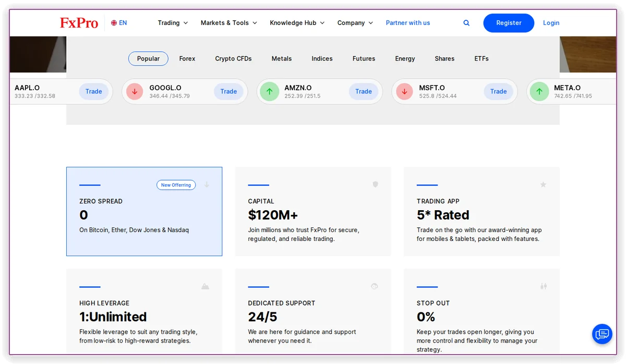This screenshot has width=626, height=364.
Task: Open the search magnifier icon
Action: (466, 23)
